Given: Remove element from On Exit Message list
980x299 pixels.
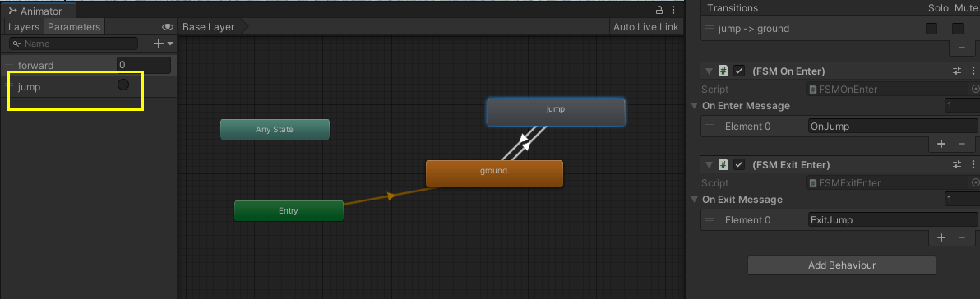Looking at the screenshot, I should pyautogui.click(x=962, y=238).
